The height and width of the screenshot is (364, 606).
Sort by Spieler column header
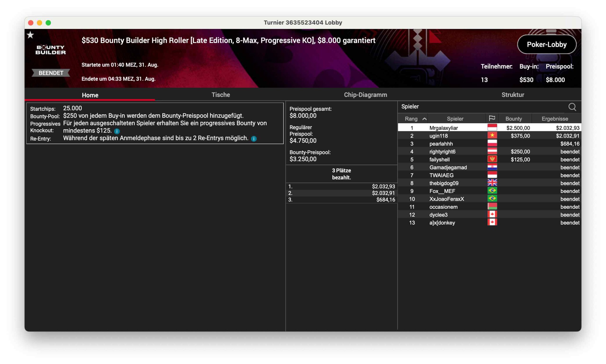[x=455, y=119]
